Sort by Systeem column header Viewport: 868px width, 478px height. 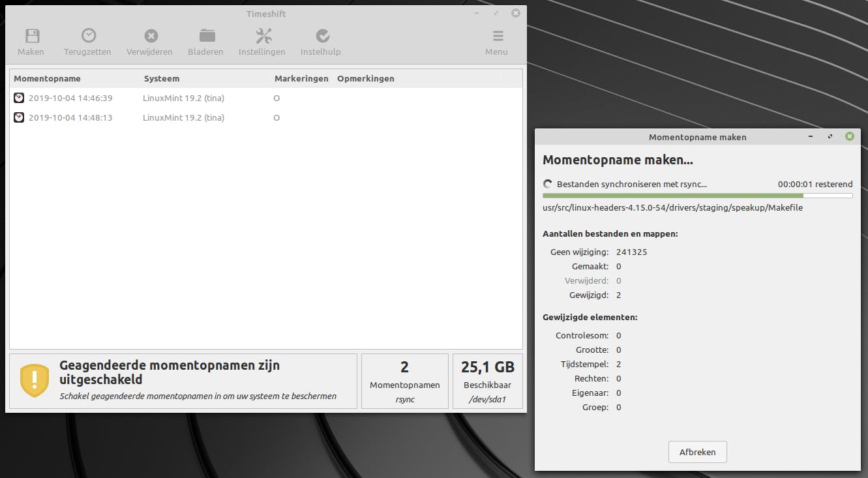(162, 79)
